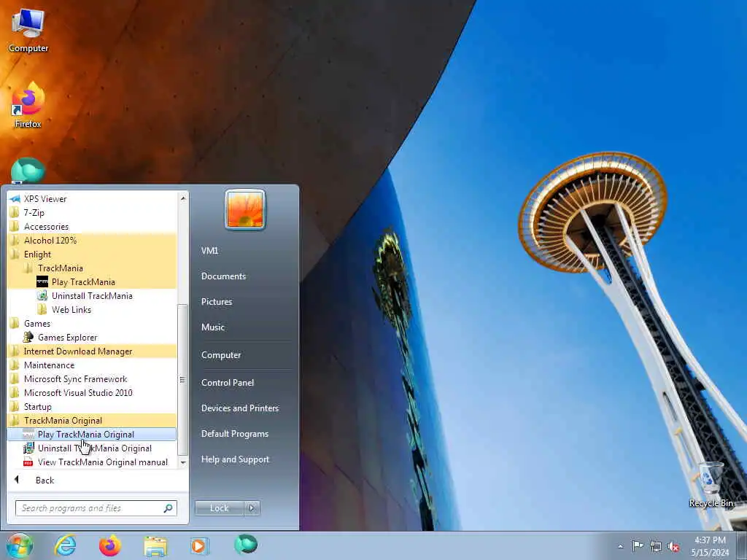The image size is (747, 560).
Task: Click the muted volume tray icon
Action: pyautogui.click(x=673, y=546)
